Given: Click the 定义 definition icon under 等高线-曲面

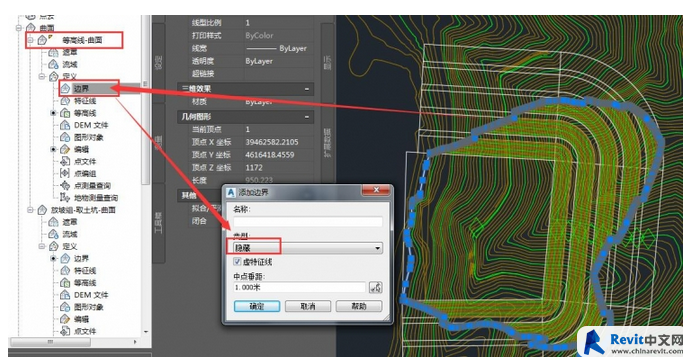Looking at the screenshot, I should (54, 77).
